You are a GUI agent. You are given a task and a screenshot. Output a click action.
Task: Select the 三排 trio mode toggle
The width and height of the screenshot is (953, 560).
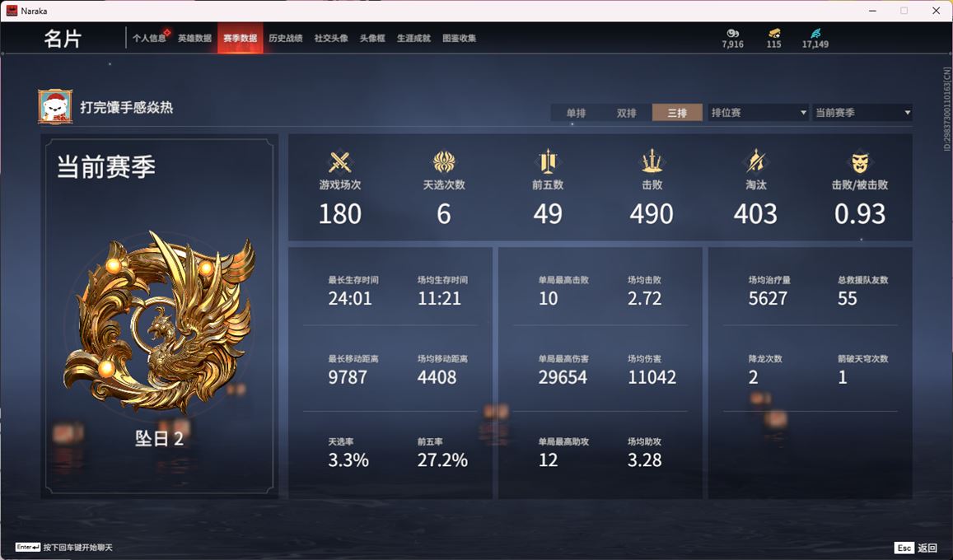click(677, 112)
